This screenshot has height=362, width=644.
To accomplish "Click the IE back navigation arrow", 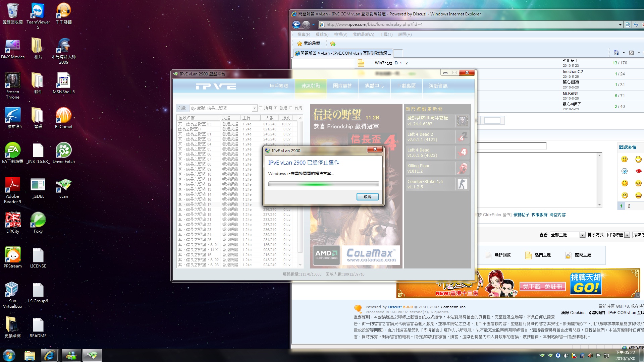I will [296, 24].
